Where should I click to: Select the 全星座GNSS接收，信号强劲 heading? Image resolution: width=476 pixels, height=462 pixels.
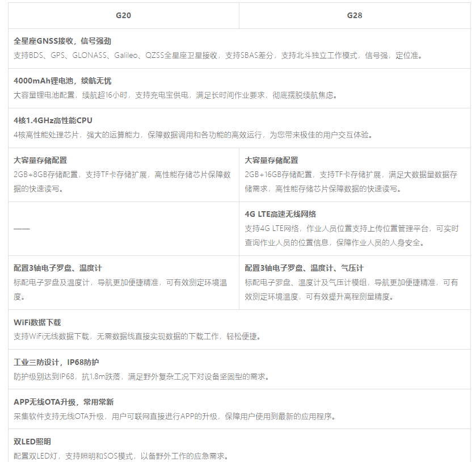click(x=62, y=41)
